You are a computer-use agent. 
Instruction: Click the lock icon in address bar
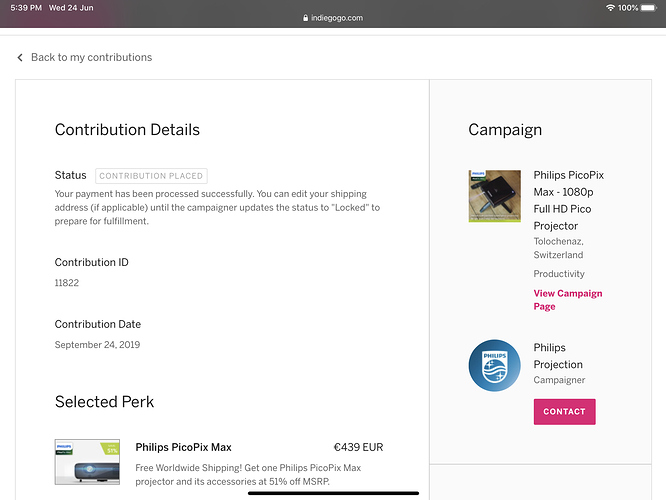(x=305, y=18)
